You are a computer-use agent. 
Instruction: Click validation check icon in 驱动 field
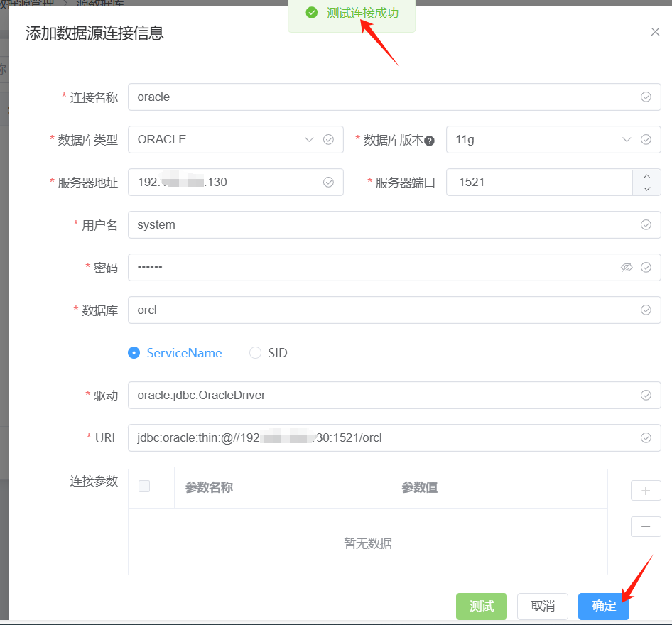coord(646,396)
